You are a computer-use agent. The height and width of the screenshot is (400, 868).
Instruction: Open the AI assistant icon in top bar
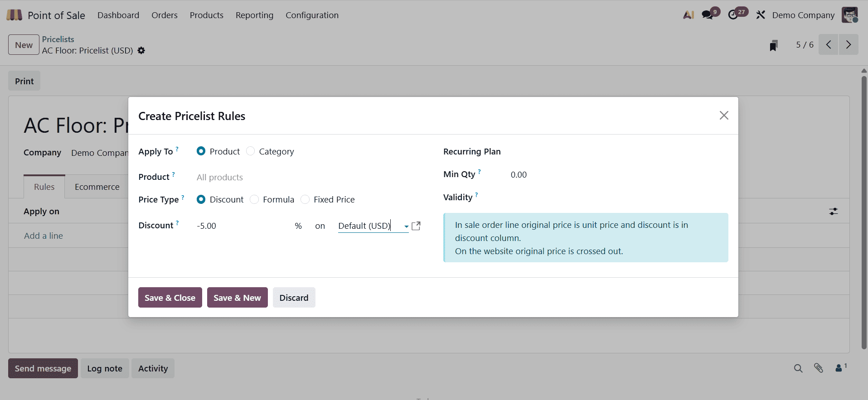(x=689, y=15)
